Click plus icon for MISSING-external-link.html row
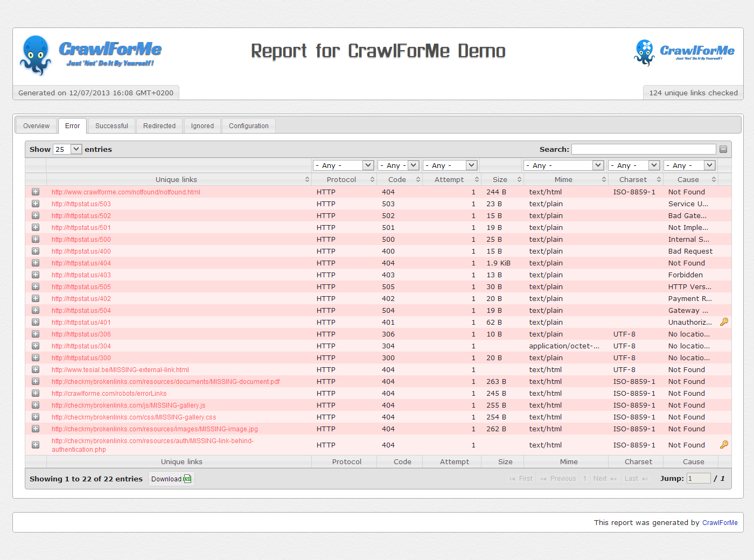 [x=36, y=370]
